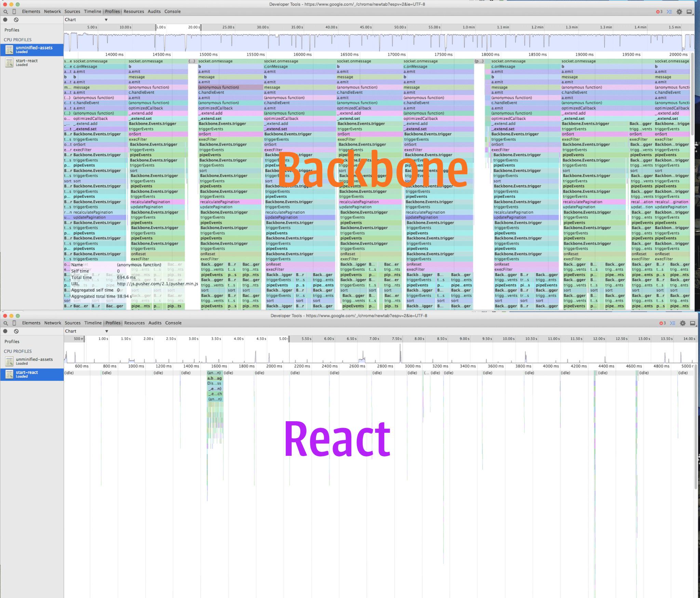The height and width of the screenshot is (598, 700).
Task: Toggle device mode phone icon in upper DevTools window
Action: tap(14, 12)
